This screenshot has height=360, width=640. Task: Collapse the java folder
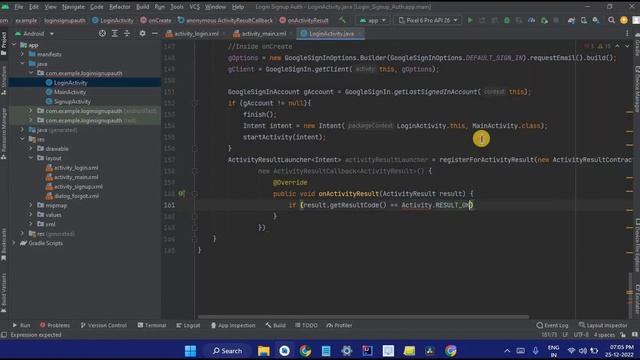(23, 64)
